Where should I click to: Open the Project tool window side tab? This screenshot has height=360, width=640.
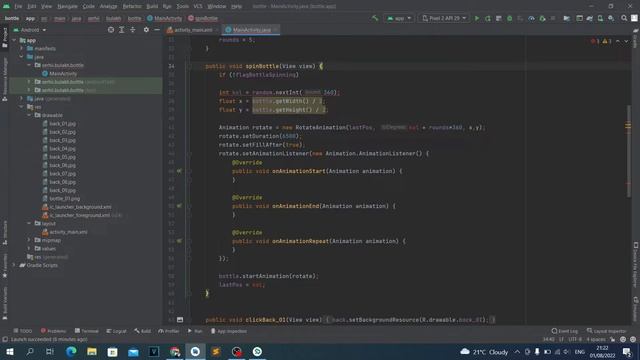coord(4,38)
